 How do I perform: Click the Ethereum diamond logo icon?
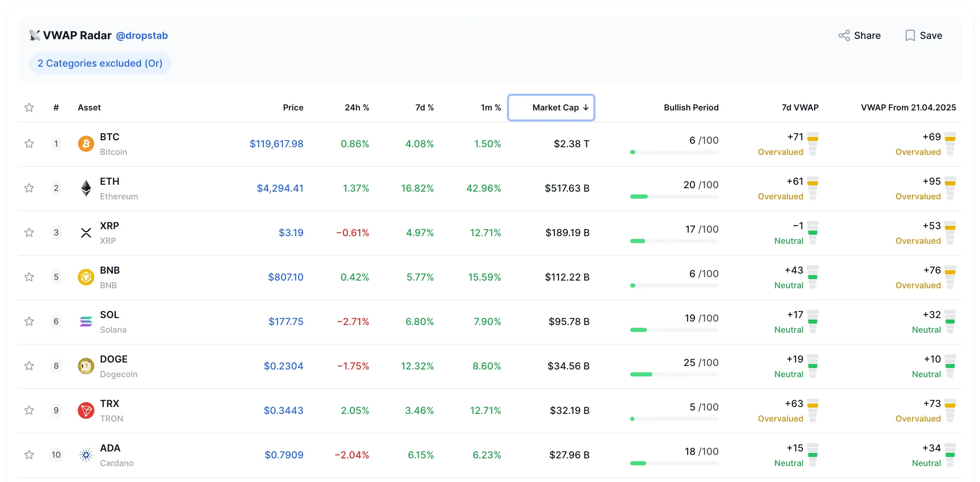point(86,188)
